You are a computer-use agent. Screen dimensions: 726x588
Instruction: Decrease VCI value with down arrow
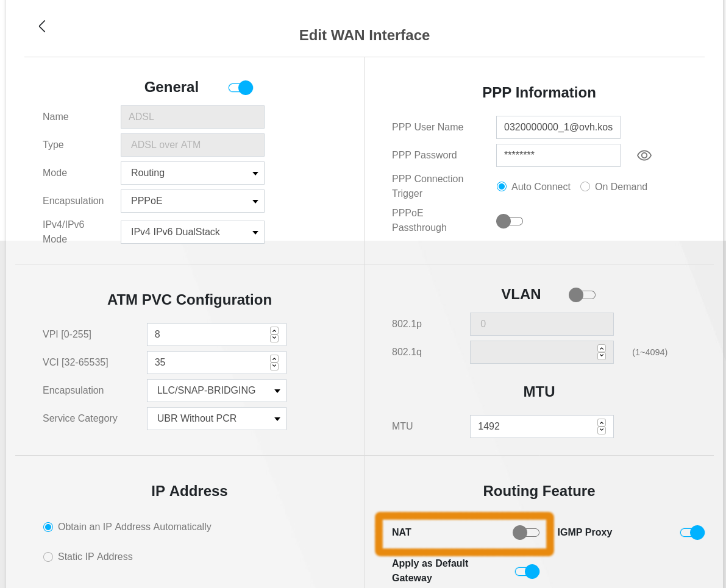click(x=274, y=366)
